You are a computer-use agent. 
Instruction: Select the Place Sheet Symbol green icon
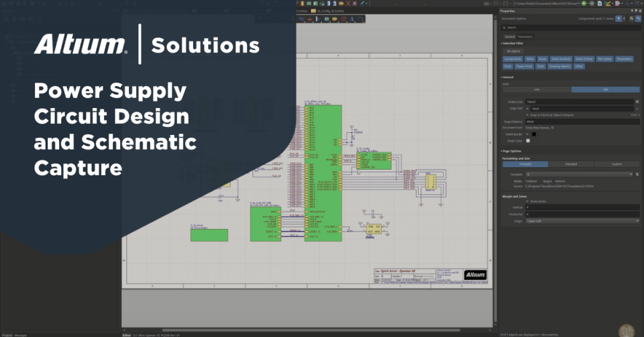(x=326, y=19)
